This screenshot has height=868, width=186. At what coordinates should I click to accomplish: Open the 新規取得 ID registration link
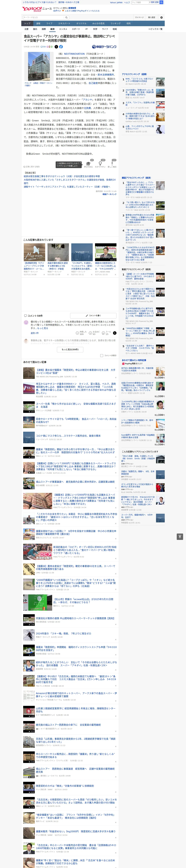72,8
